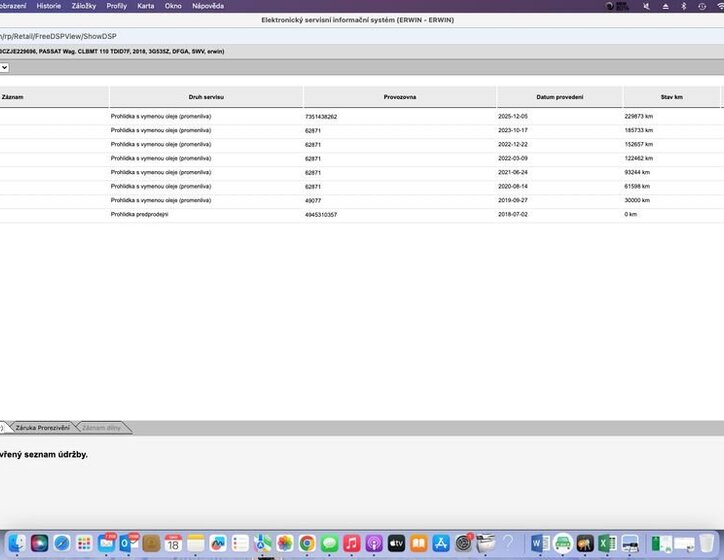Screen dimensions: 724x560
Task: Open the Music app in dock
Action: (x=351, y=543)
